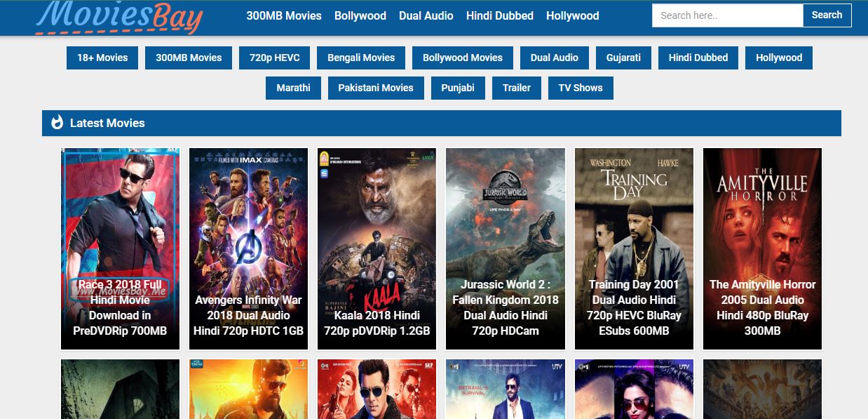Select the Bollywood Movies category button
This screenshot has height=419, width=868.
click(463, 58)
